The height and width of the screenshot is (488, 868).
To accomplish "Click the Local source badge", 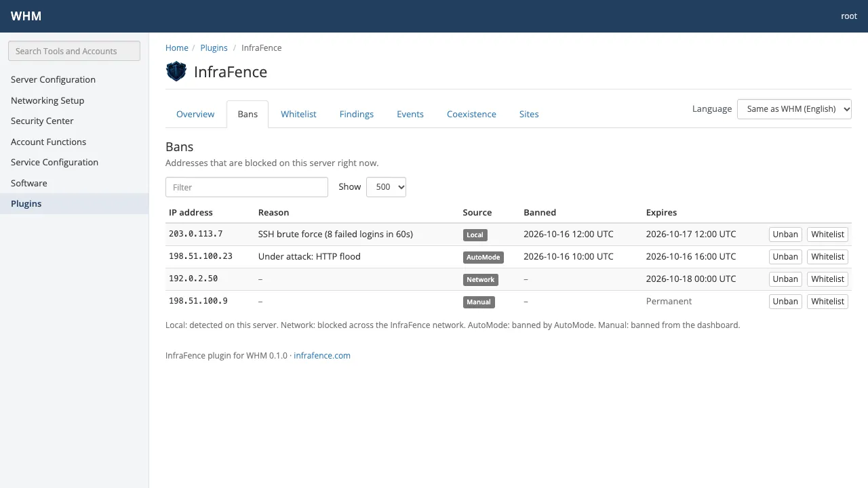I will tap(475, 235).
